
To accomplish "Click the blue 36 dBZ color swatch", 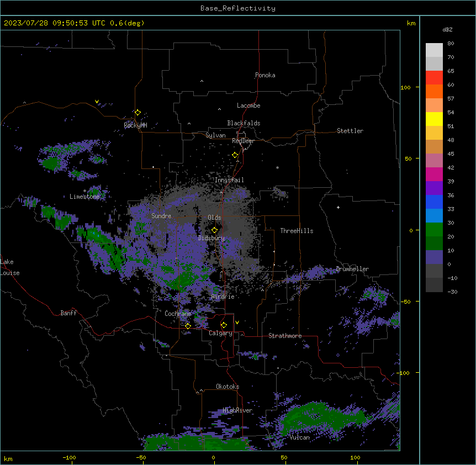I will [x=434, y=202].
